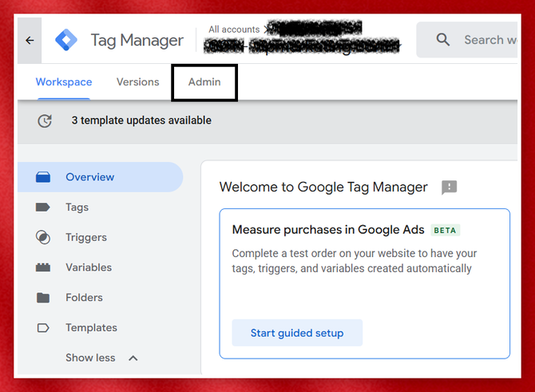The height and width of the screenshot is (392, 535).
Task: Click the Tag Manager title text
Action: point(137,40)
